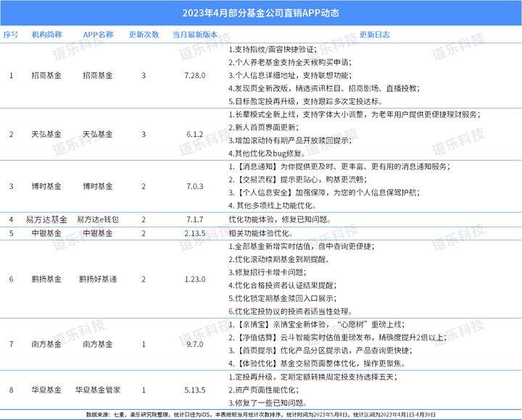Select 招商基金 in the 机构简称 column

46,75
